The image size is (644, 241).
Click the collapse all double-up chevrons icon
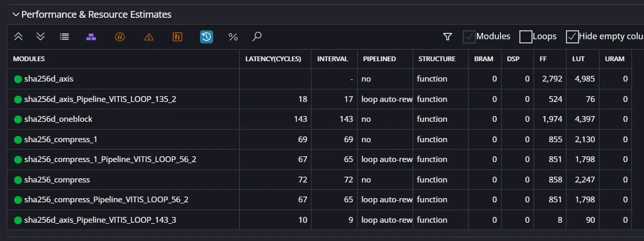(x=18, y=37)
